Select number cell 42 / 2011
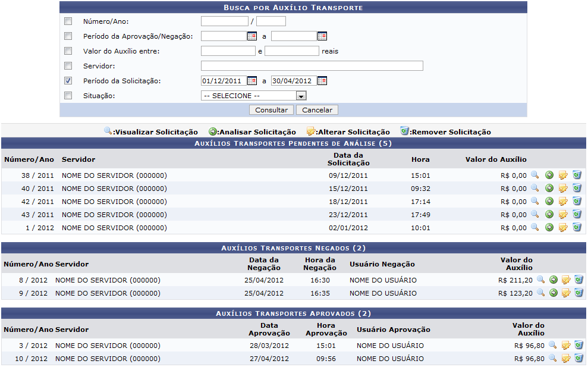The width and height of the screenshot is (588, 367). (x=37, y=202)
